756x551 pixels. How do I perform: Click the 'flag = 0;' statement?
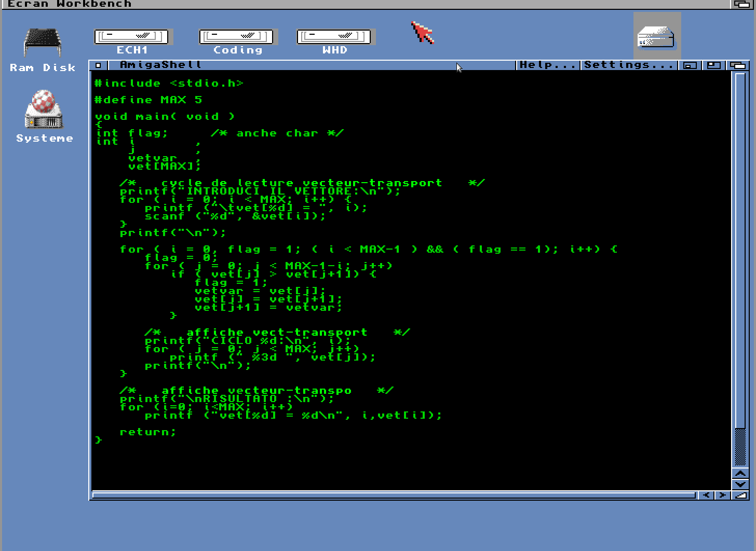coord(181,258)
